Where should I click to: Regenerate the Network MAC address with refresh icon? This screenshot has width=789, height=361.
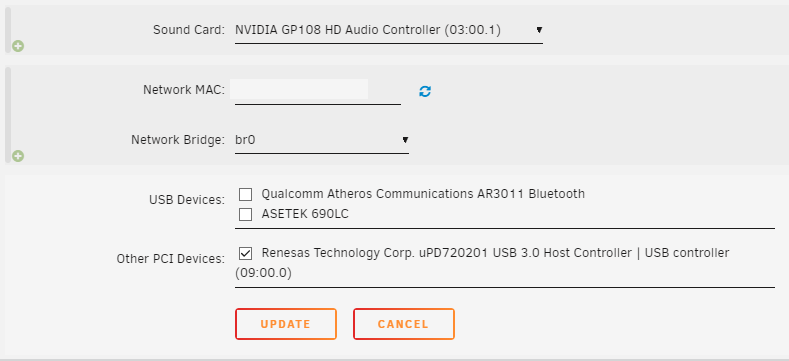[x=425, y=91]
